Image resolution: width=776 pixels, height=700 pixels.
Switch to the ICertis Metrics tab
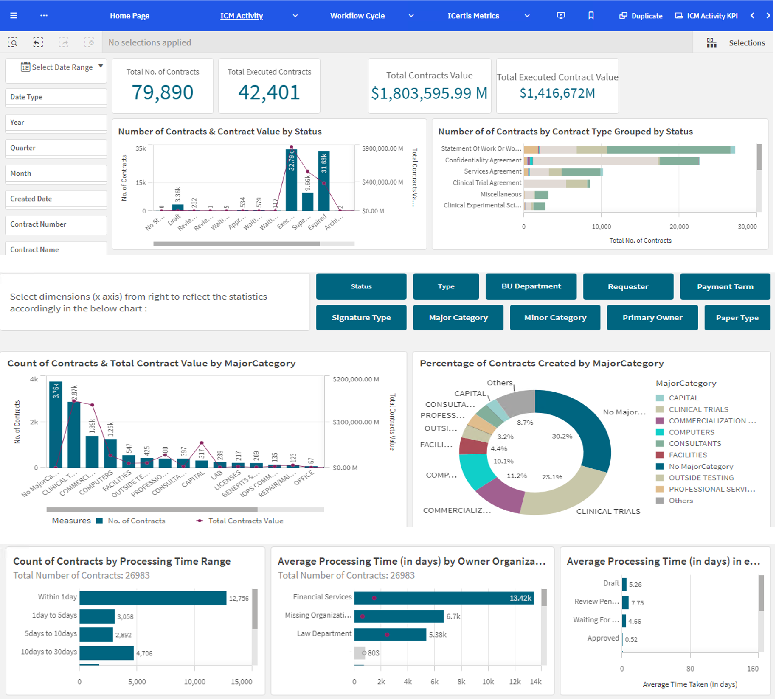click(x=473, y=16)
